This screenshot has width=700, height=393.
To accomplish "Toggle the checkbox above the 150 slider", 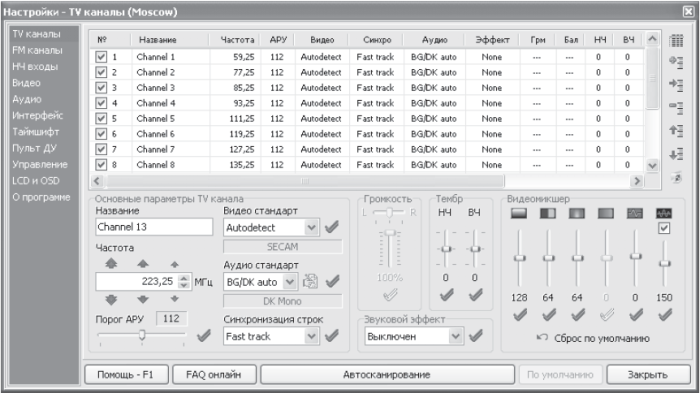I will (x=664, y=228).
